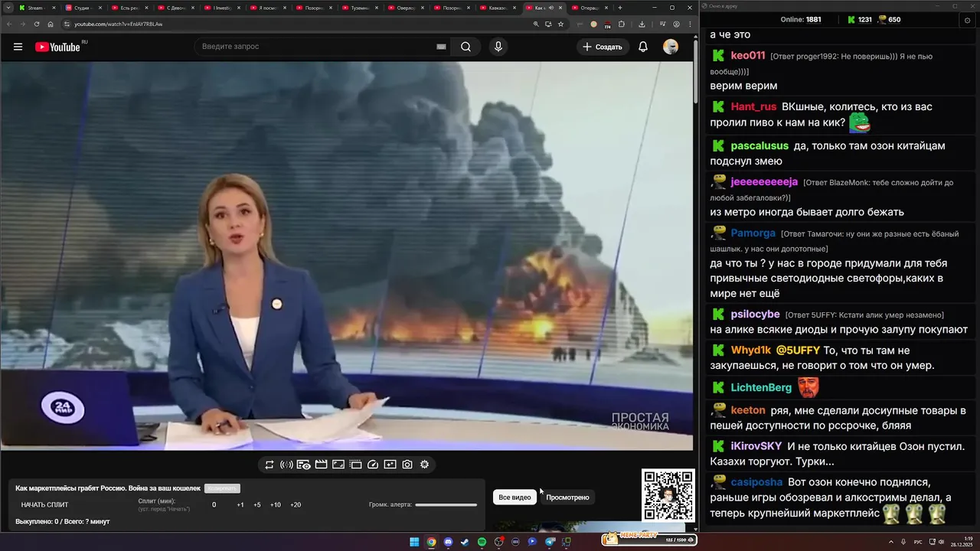This screenshot has width=980, height=551.
Task: Open user keo011 in chat
Action: click(x=748, y=56)
